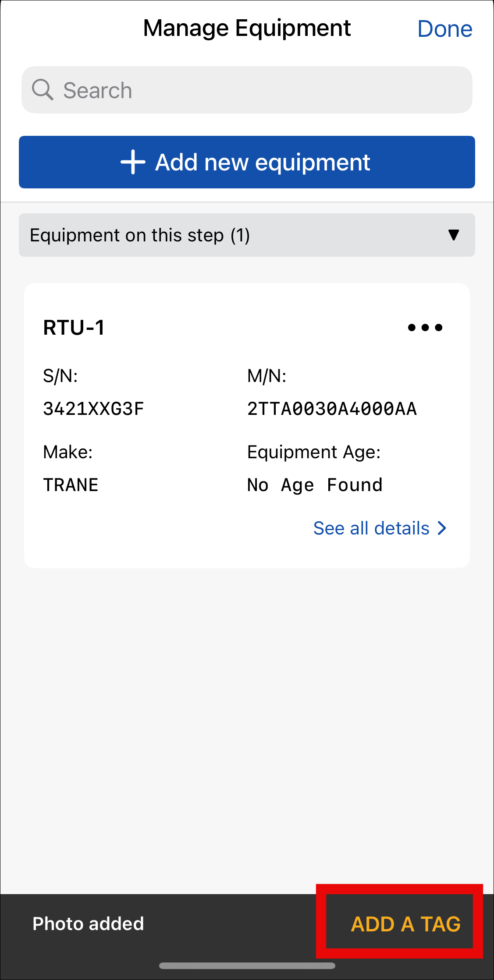
Task: Open the See all details link
Action: 372,528
